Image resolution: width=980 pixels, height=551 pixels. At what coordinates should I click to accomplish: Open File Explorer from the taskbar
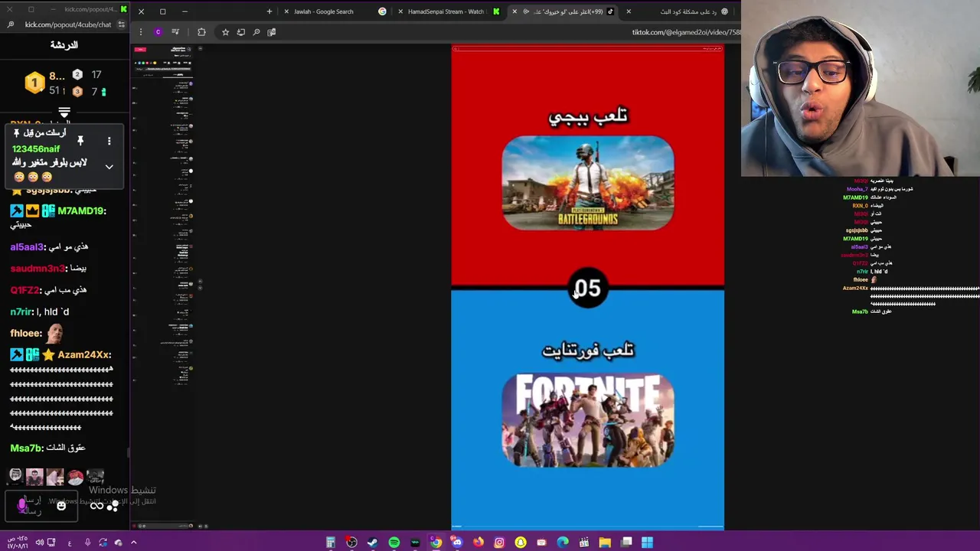coord(605,543)
